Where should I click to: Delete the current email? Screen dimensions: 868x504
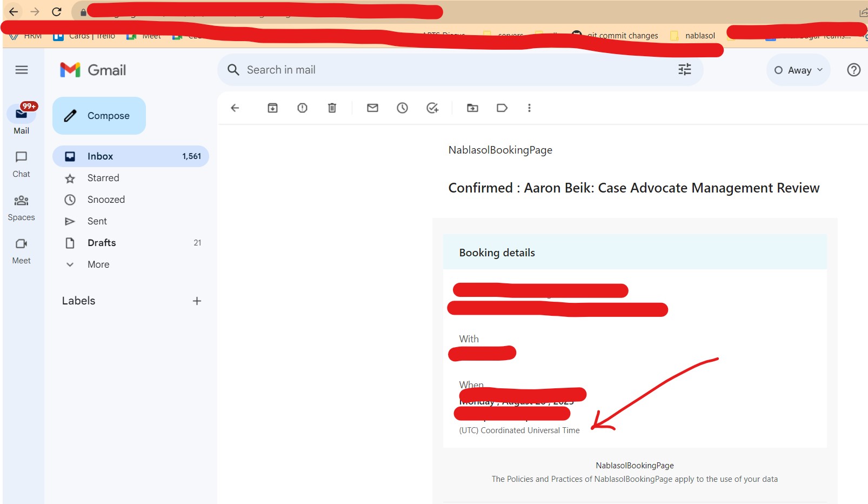pos(332,108)
